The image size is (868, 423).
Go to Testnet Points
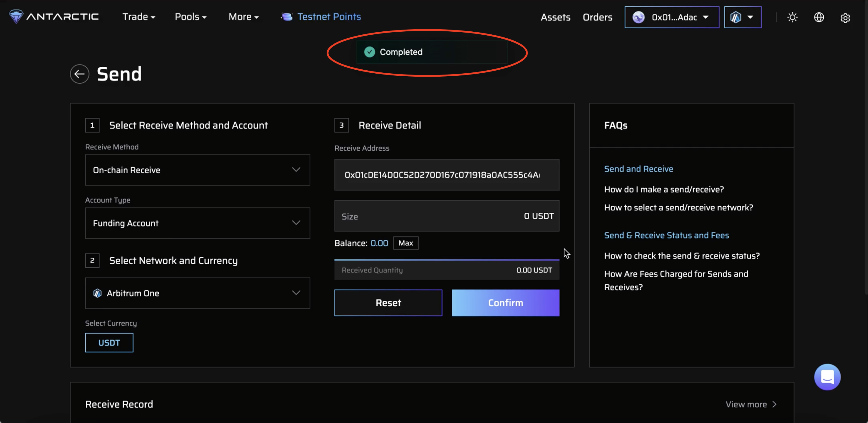tap(329, 17)
